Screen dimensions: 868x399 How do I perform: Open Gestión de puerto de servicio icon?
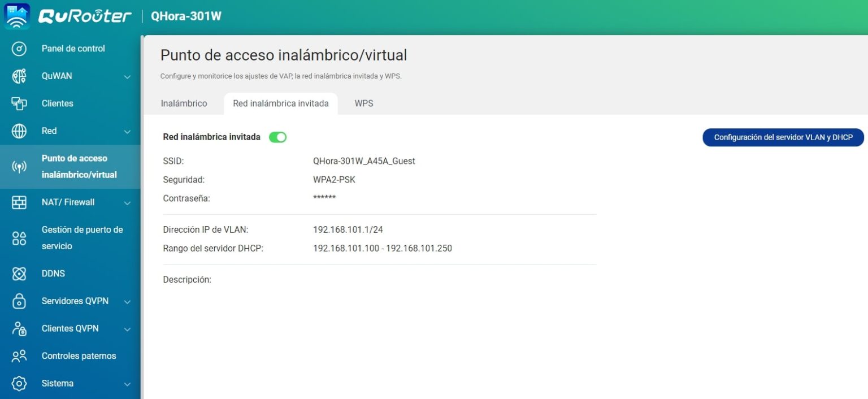tap(19, 238)
